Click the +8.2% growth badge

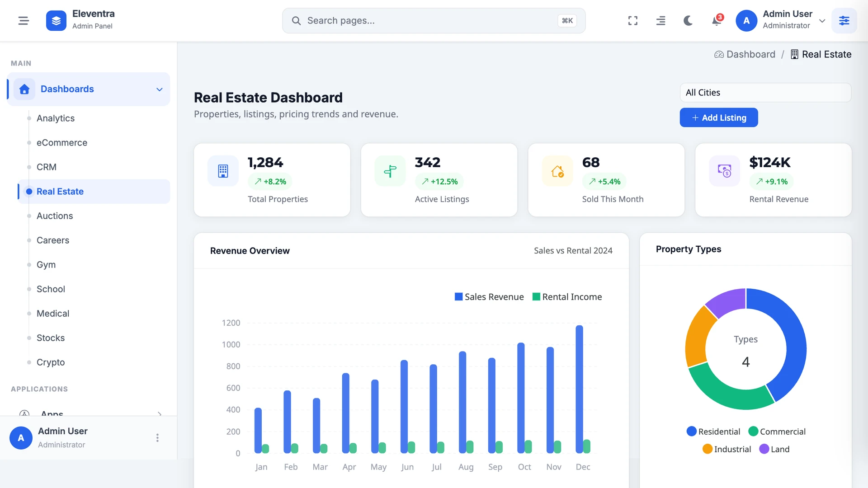coord(270,182)
